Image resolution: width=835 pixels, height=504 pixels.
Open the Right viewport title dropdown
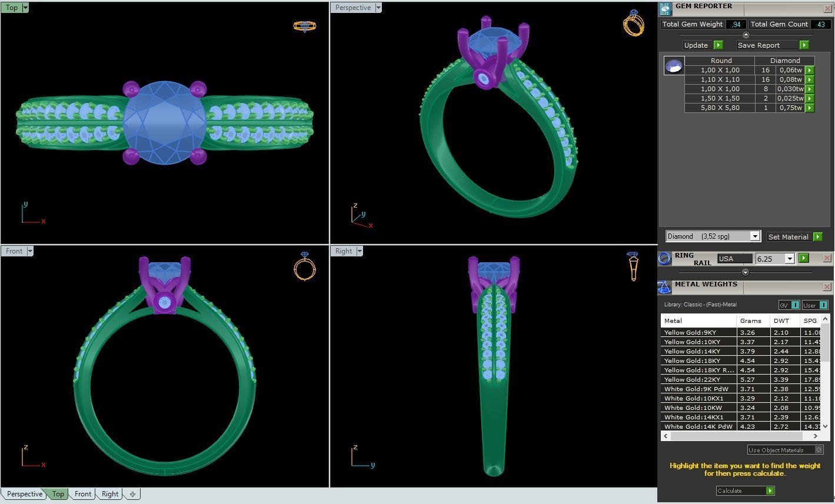click(360, 251)
